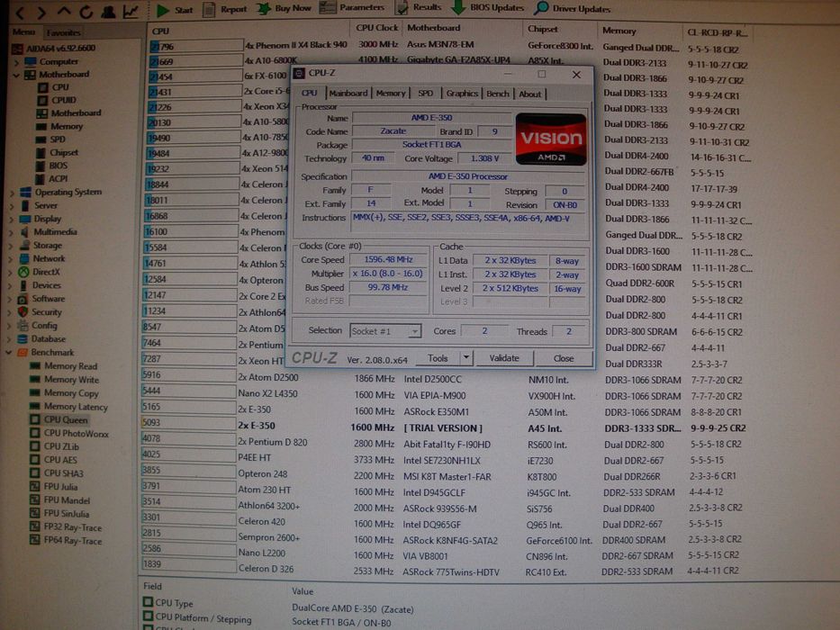Screen dimensions: 840x630
Task: Select Memory Copy benchmark
Action: pyautogui.click(x=64, y=393)
